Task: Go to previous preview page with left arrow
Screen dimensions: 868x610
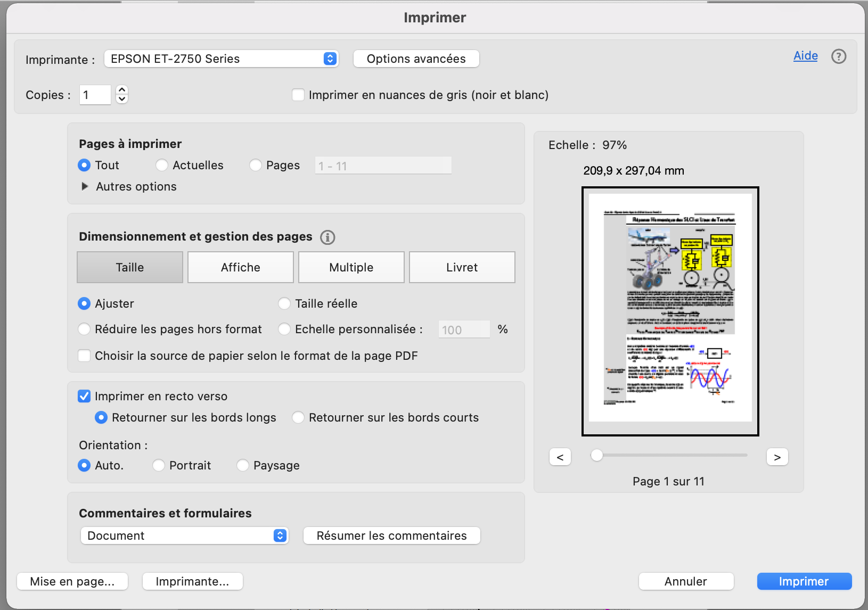Action: [x=560, y=456]
